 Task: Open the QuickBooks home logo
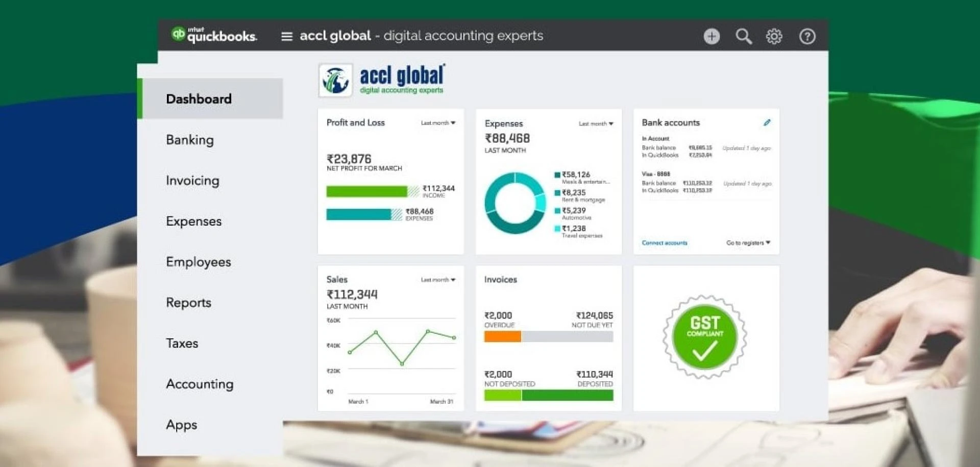pos(215,36)
